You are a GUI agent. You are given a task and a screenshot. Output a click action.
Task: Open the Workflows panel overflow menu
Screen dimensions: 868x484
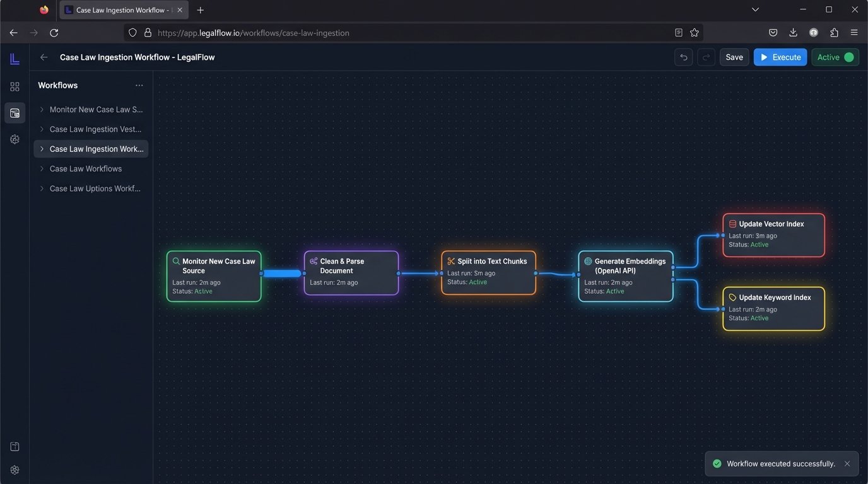[x=139, y=85]
